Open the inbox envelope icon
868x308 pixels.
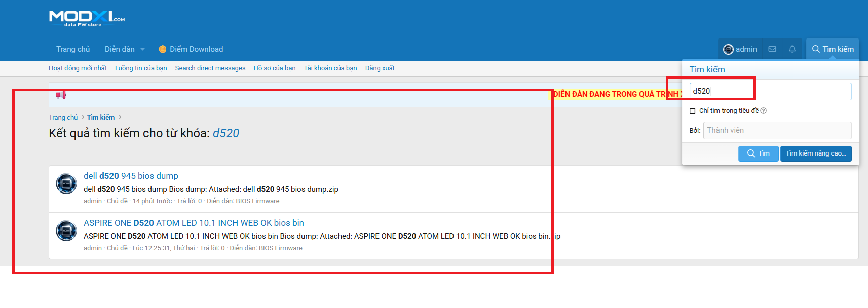[x=772, y=49]
